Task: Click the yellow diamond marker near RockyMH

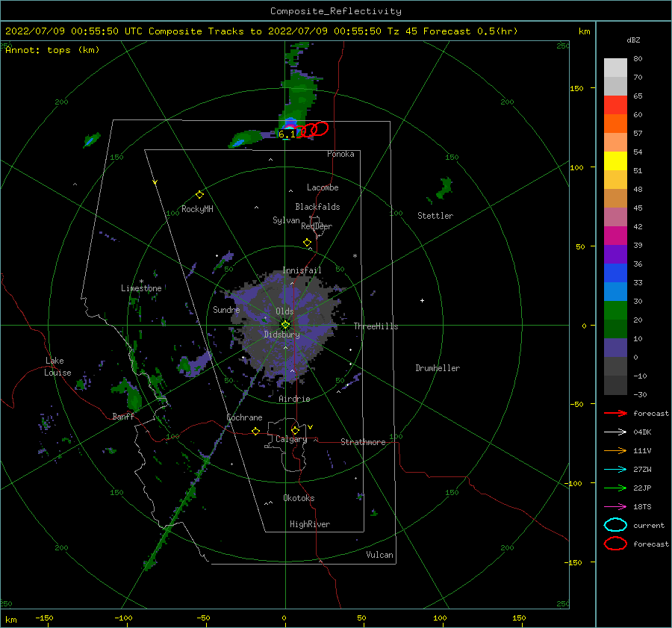Action: click(199, 195)
